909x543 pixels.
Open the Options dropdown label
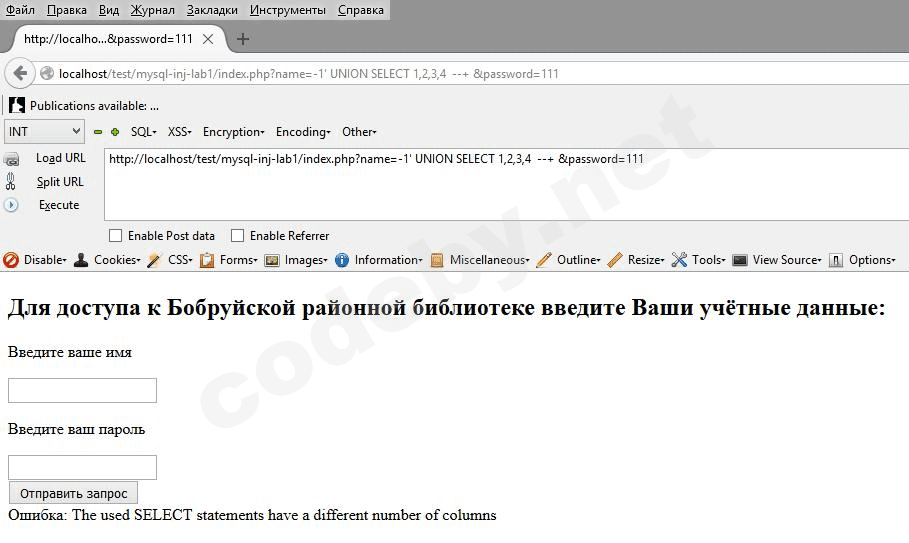pos(872,260)
